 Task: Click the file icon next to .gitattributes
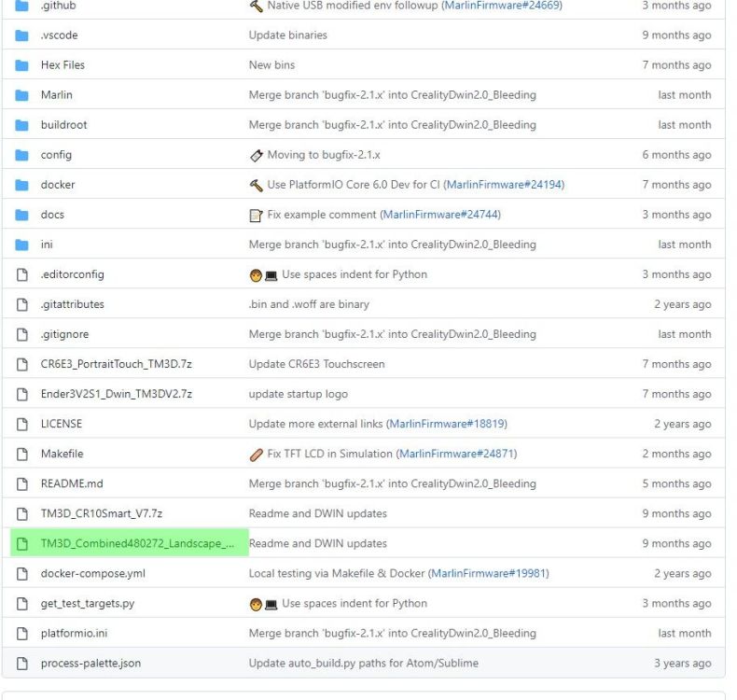click(22, 304)
